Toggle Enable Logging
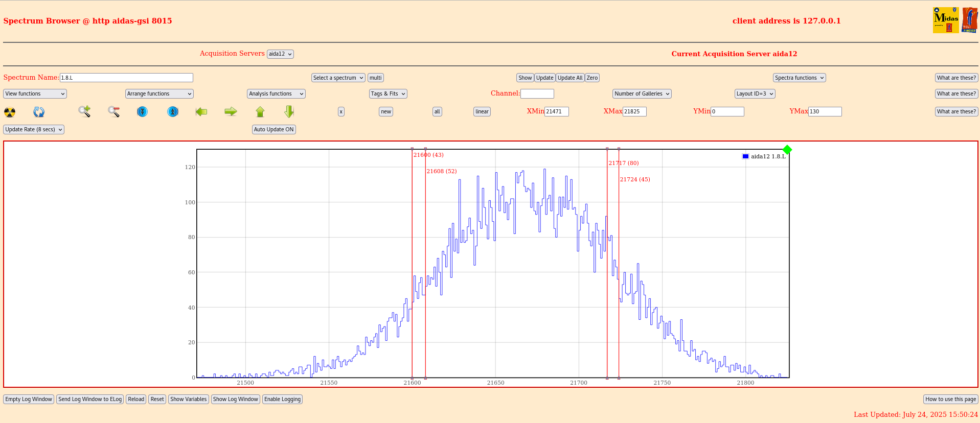This screenshot has width=980, height=423. [x=282, y=400]
